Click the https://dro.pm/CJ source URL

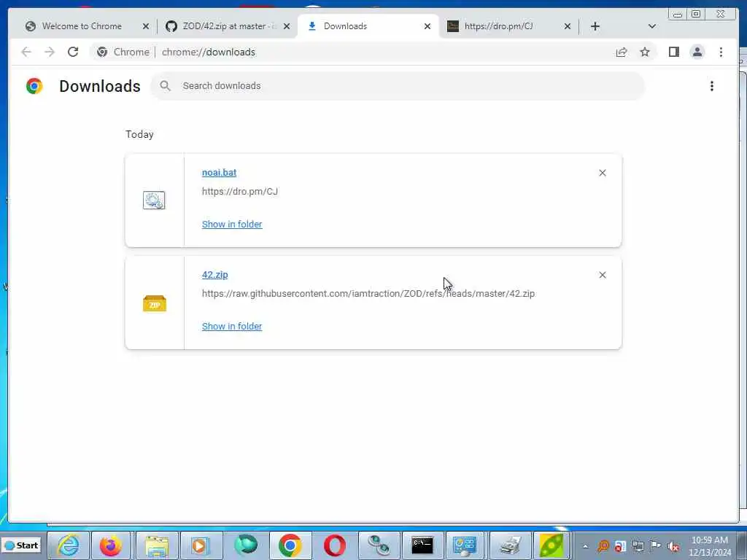239,192
